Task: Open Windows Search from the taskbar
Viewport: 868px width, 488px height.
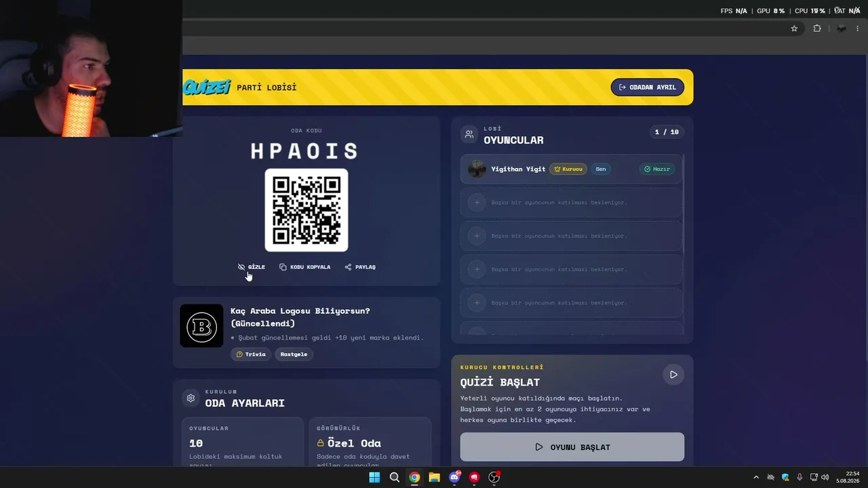Action: click(395, 477)
